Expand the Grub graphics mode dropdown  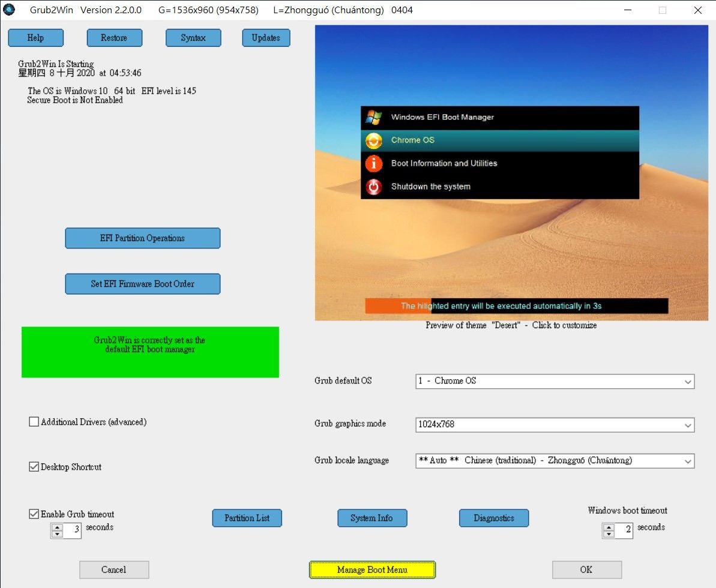687,425
